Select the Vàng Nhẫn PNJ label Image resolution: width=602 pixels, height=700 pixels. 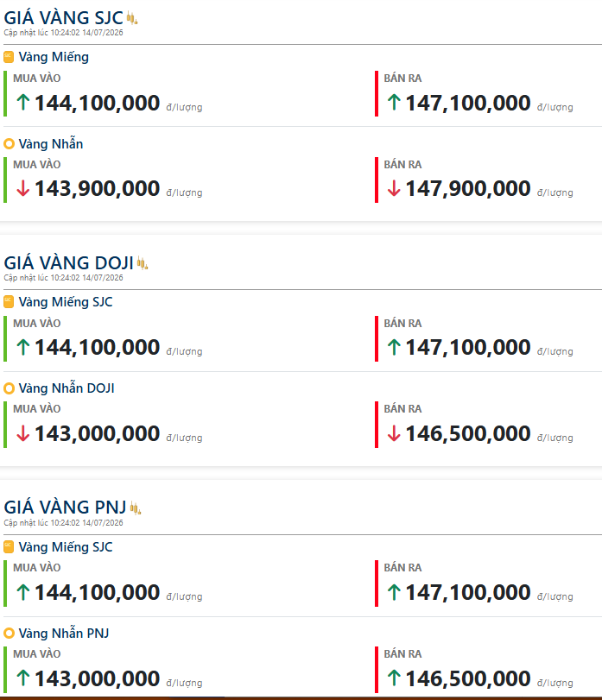64,633
